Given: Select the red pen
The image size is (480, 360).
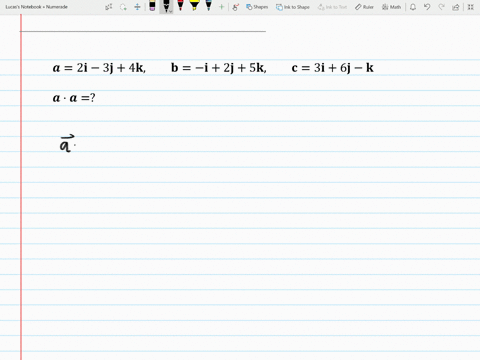Looking at the screenshot, I should click(180, 6).
